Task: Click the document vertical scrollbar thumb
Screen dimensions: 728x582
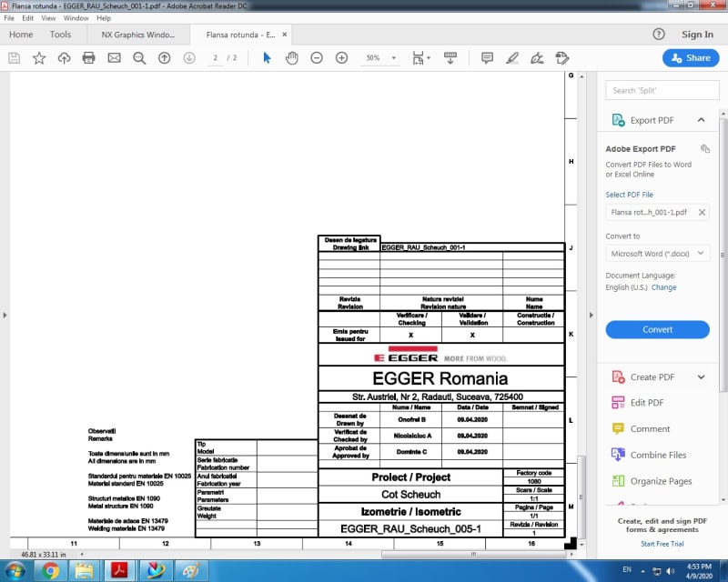Action: pyautogui.click(x=581, y=497)
